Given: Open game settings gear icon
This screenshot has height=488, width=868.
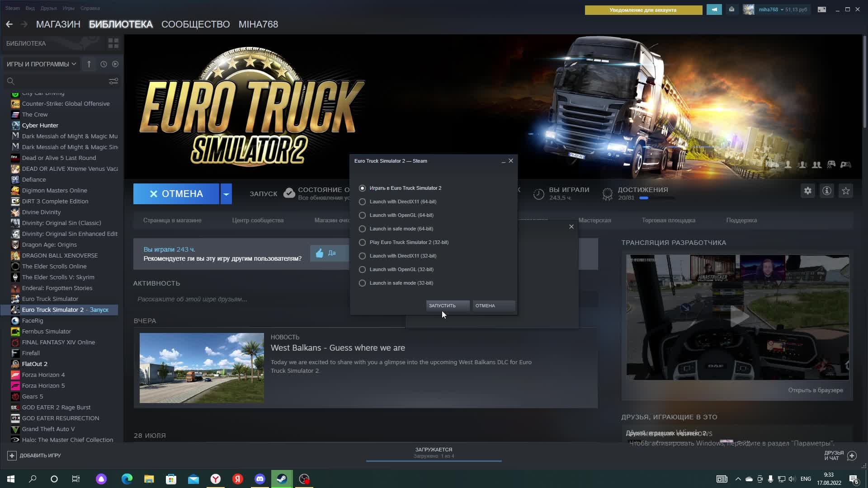Looking at the screenshot, I should pos(808,191).
